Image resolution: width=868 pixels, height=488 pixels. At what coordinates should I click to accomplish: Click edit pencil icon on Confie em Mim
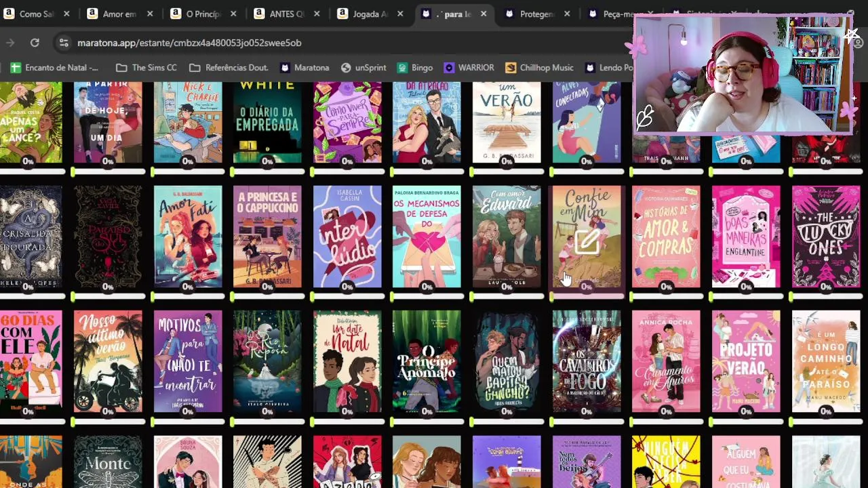[587, 241]
